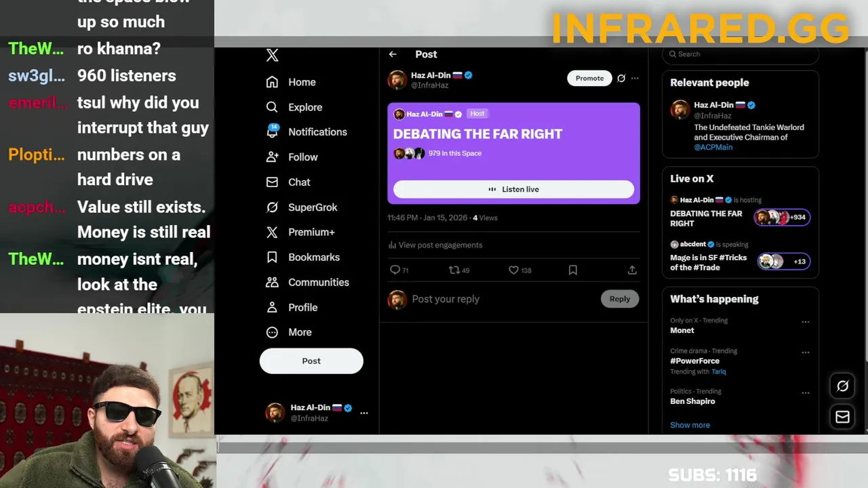Click the +934 listeners badge
The width and height of the screenshot is (868, 488).
coord(782,218)
